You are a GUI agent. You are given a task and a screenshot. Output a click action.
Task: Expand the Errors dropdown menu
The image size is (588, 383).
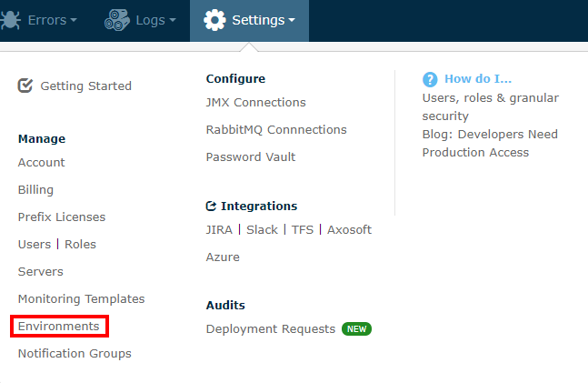point(74,20)
